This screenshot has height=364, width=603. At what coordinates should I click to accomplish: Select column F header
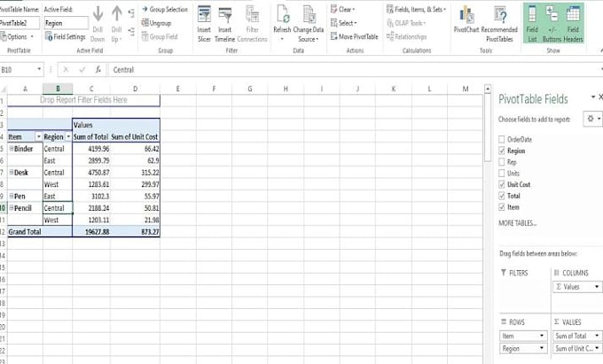pyautogui.click(x=214, y=89)
